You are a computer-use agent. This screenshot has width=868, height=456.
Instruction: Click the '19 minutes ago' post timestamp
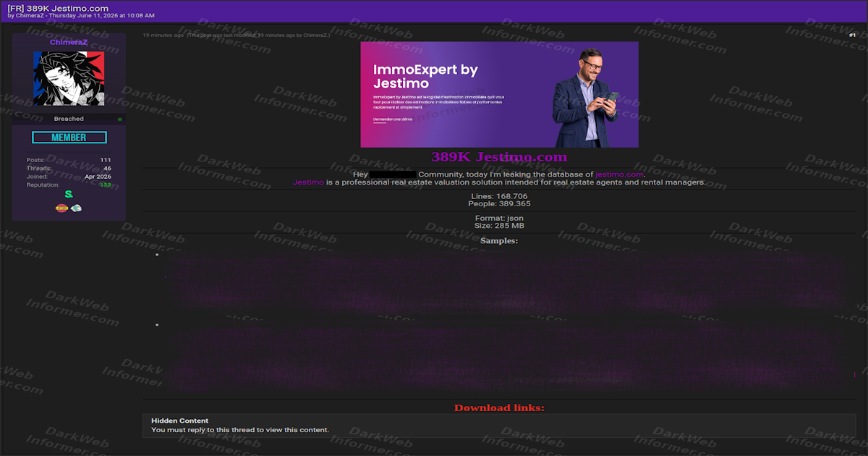tap(163, 35)
